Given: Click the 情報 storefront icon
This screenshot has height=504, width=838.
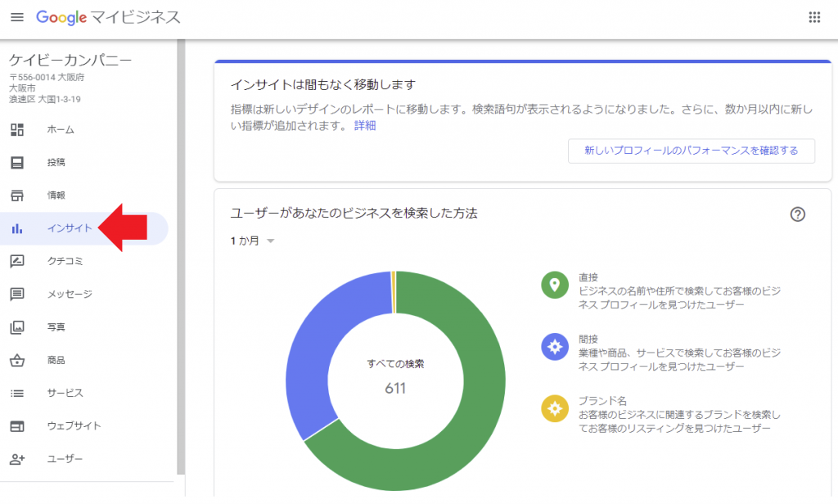Looking at the screenshot, I should pyautogui.click(x=17, y=196).
